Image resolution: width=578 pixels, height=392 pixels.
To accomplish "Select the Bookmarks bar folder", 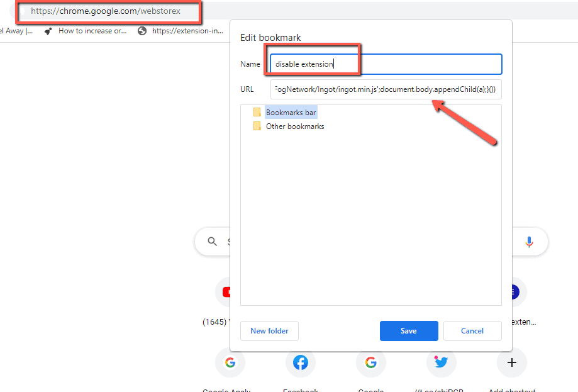I will coord(291,113).
